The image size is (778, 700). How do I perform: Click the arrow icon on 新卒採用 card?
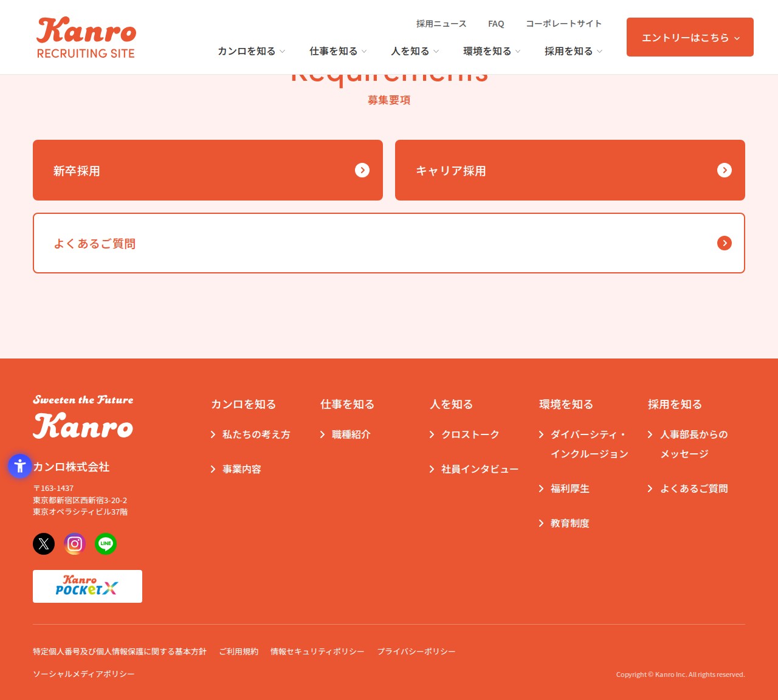tap(362, 170)
